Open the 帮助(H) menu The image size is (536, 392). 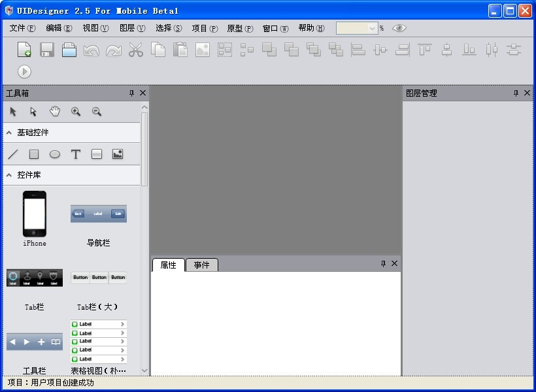[311, 28]
